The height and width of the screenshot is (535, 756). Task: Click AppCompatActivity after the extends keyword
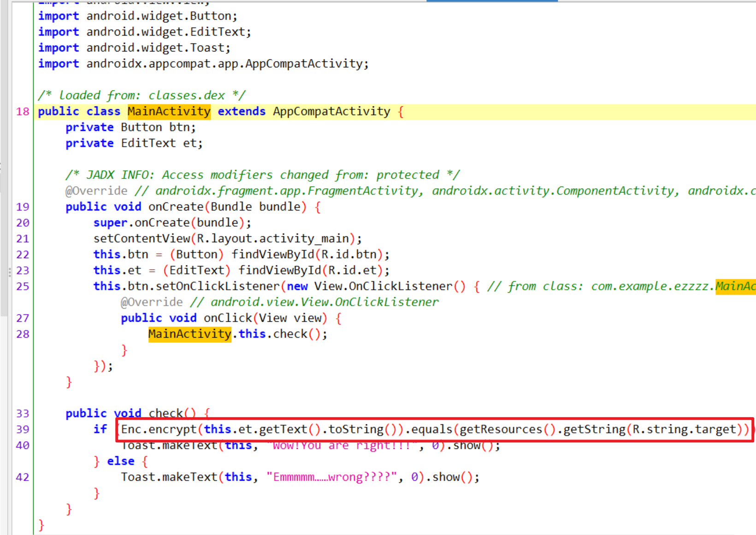[x=331, y=112]
